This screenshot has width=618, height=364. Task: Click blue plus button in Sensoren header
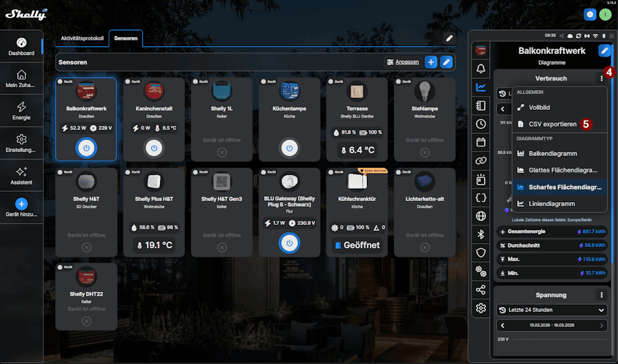pyautogui.click(x=431, y=62)
